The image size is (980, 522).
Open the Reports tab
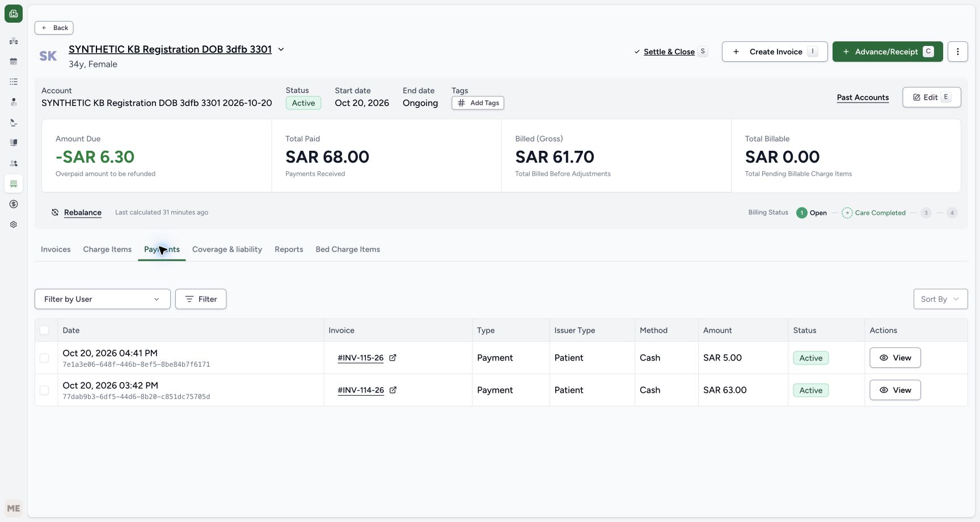pos(289,249)
